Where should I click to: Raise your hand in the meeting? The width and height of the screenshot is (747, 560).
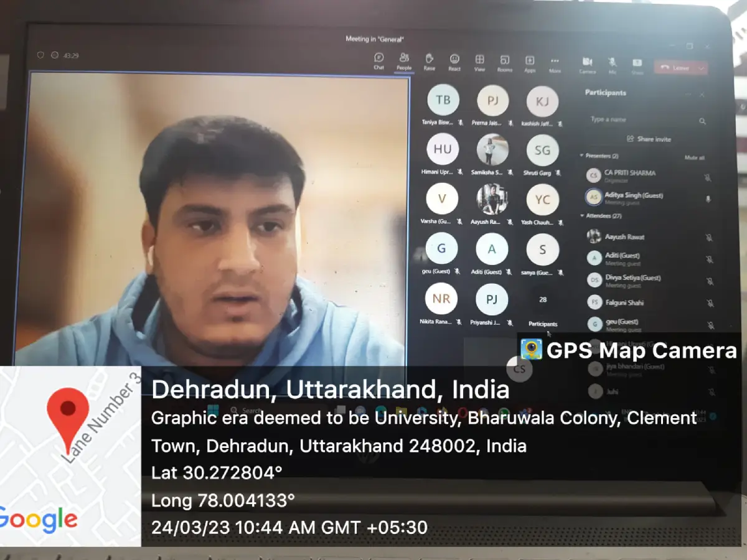tap(429, 61)
